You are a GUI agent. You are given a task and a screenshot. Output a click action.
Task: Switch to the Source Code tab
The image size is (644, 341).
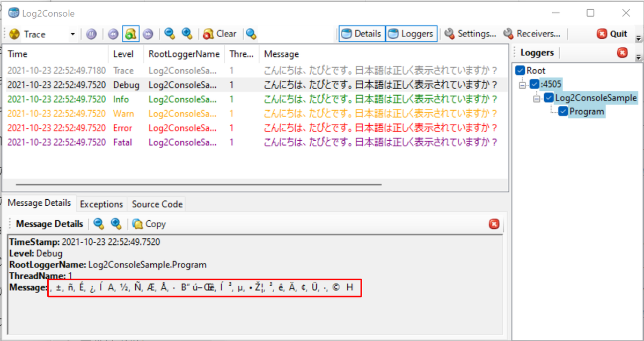(156, 204)
